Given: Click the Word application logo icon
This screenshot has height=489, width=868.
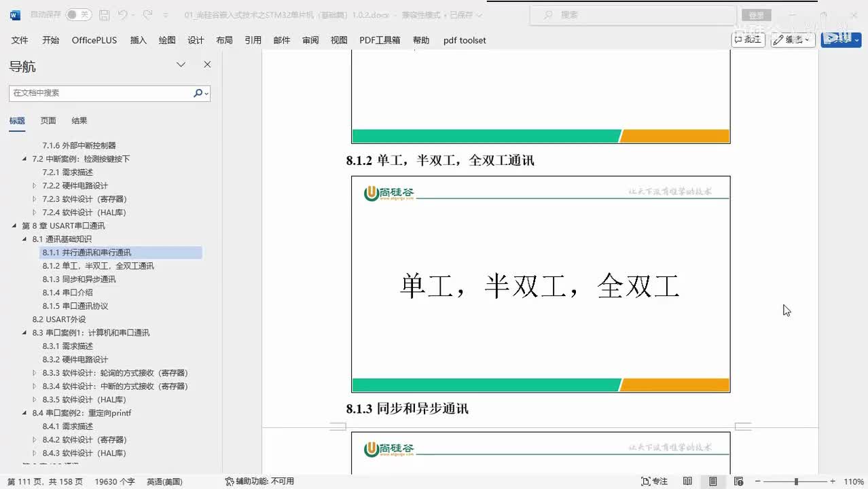Looking at the screenshot, I should 15,14.
